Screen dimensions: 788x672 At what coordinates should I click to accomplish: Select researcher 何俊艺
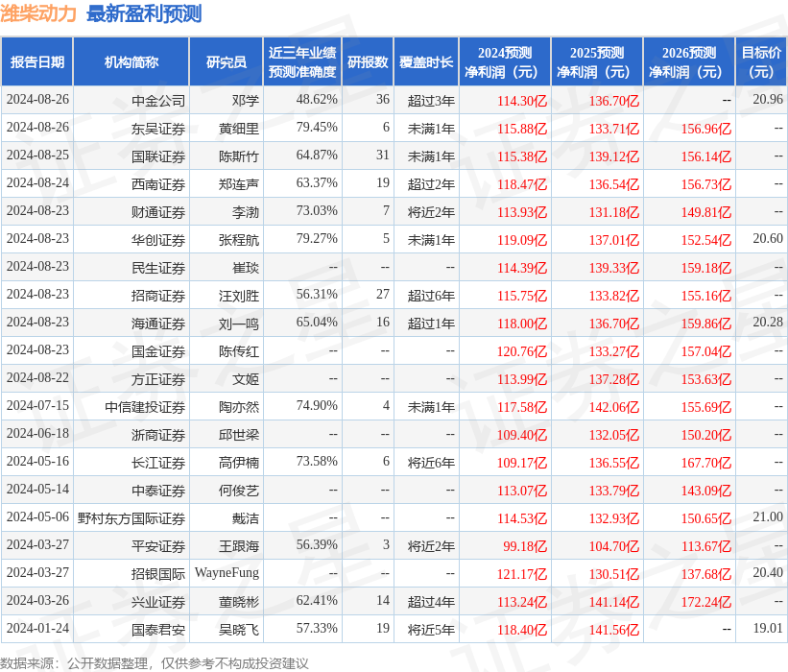pos(239,491)
